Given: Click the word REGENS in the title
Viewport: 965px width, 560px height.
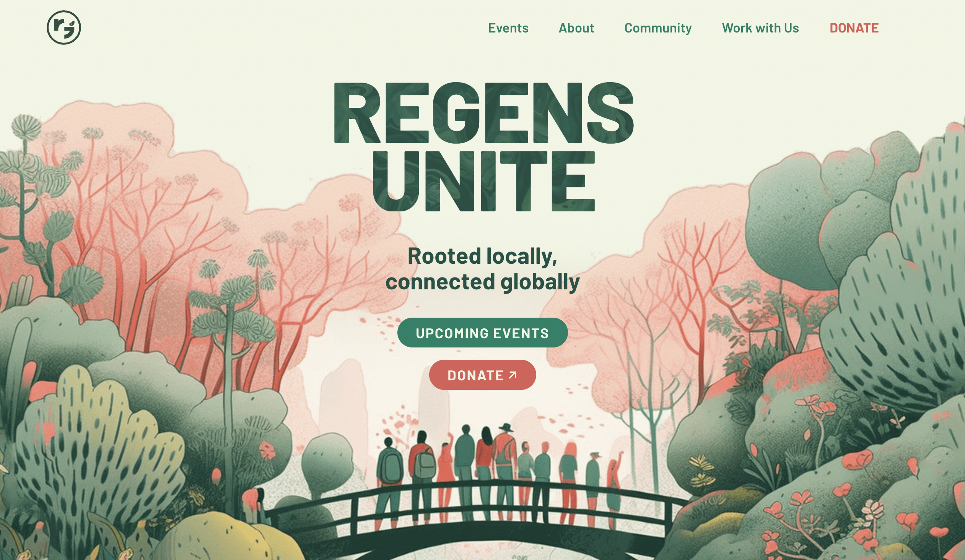Looking at the screenshot, I should click(483, 112).
